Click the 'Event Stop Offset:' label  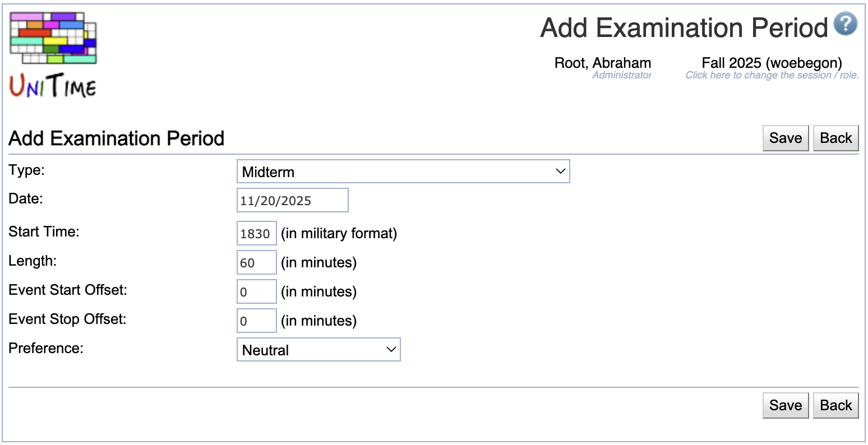(x=67, y=319)
